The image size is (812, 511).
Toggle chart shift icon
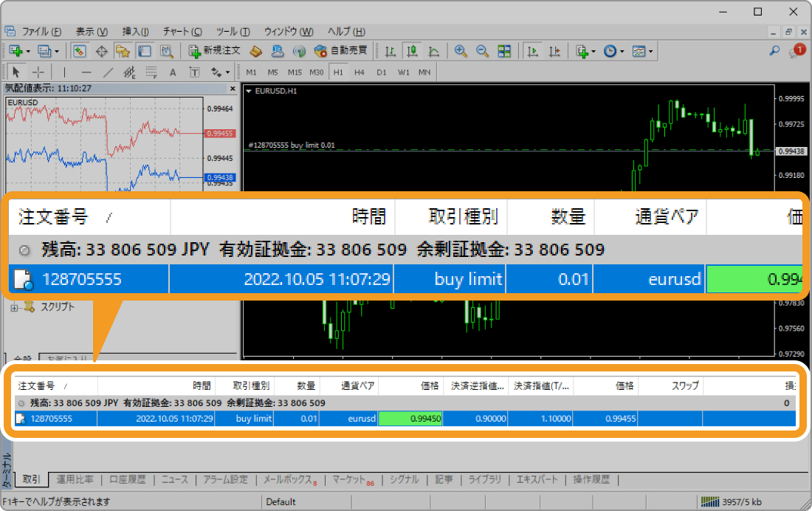tap(554, 51)
